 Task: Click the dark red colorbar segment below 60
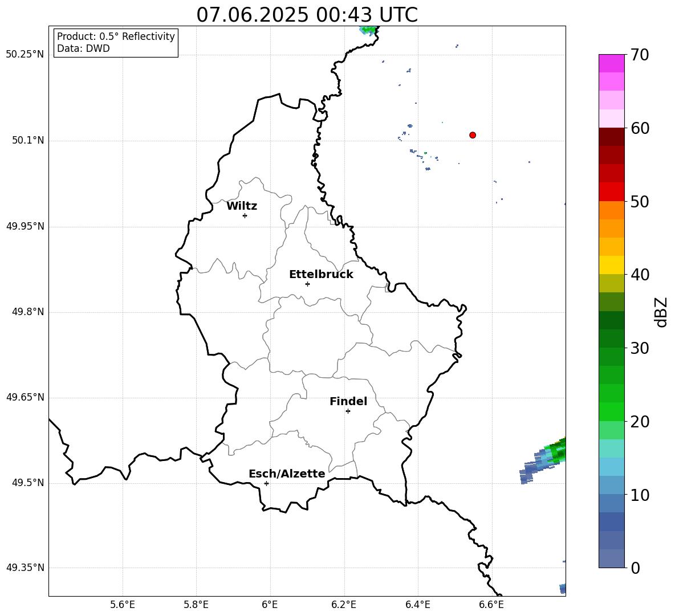tap(611, 137)
